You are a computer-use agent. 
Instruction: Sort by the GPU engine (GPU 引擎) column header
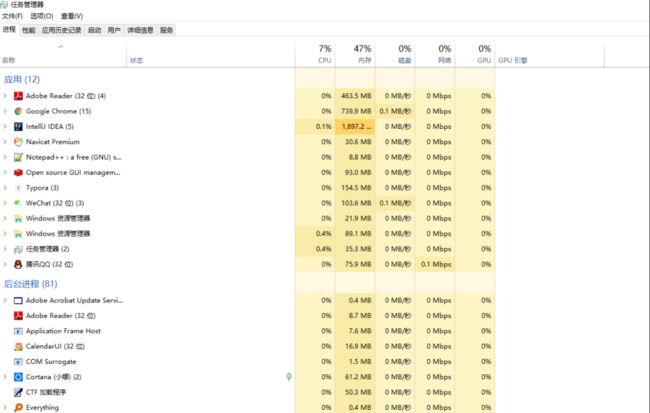549,55
